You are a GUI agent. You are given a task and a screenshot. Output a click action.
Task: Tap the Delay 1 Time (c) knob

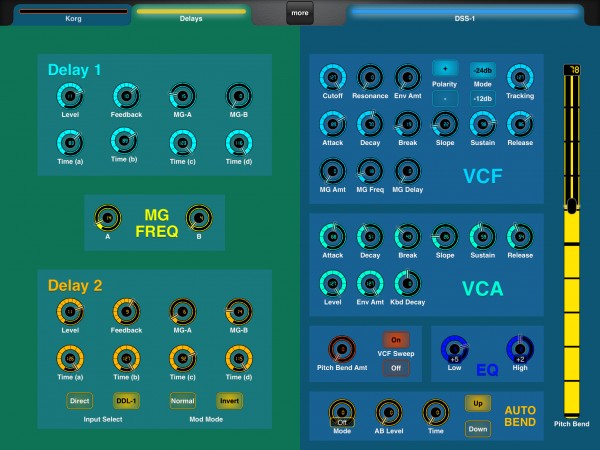click(183, 143)
